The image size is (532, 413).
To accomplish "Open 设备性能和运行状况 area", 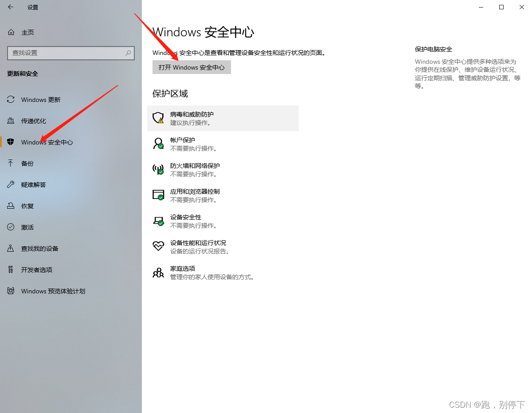I will coord(223,247).
